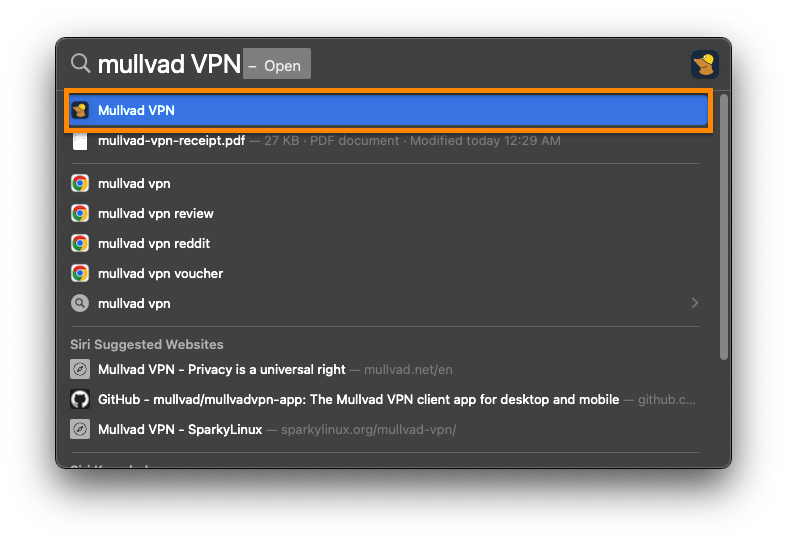The width and height of the screenshot is (787, 542).
Task: Select the 'mullvad vpn voucher' suggestion
Action: pyautogui.click(x=160, y=274)
